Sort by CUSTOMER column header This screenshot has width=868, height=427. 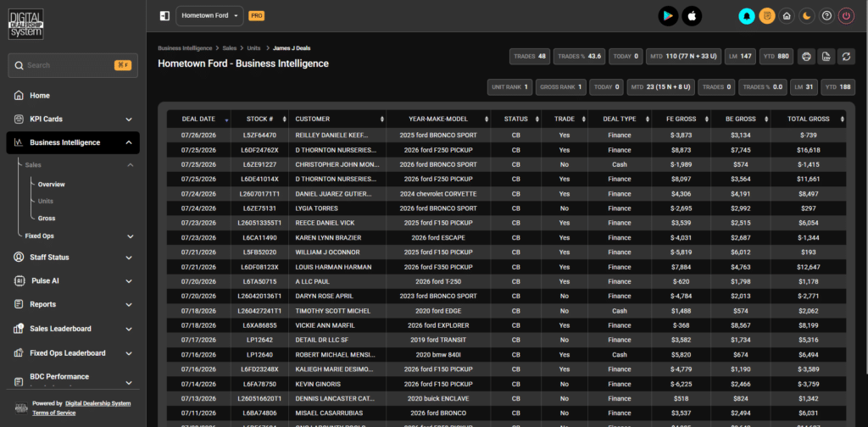(x=337, y=119)
